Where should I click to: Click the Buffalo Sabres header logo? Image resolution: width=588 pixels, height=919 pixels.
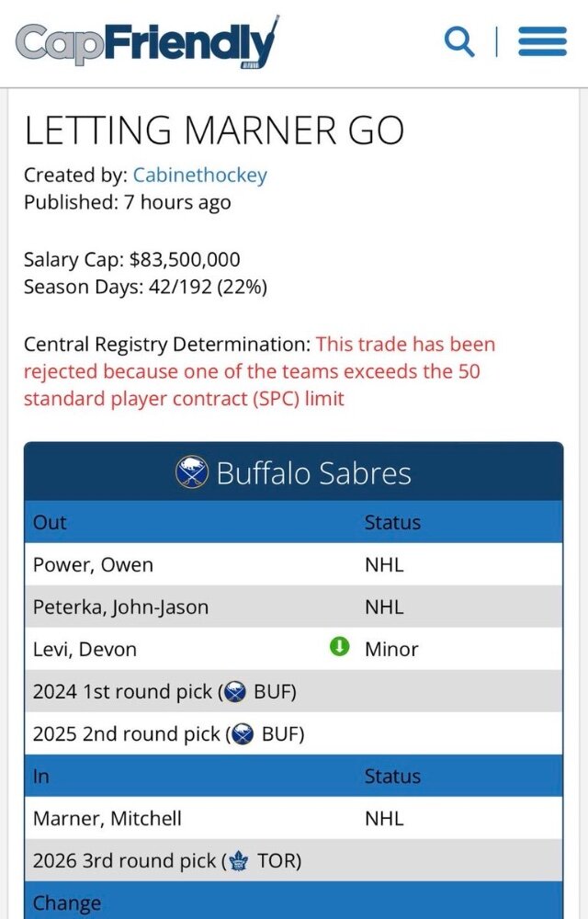[x=192, y=472]
